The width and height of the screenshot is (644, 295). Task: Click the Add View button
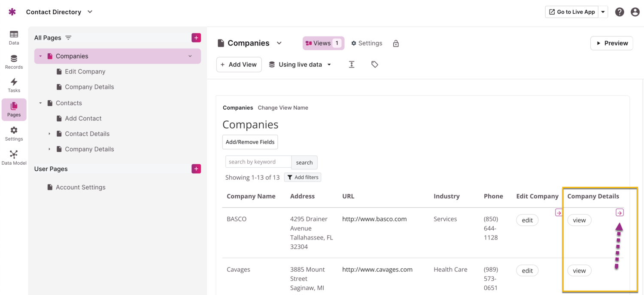pyautogui.click(x=239, y=65)
